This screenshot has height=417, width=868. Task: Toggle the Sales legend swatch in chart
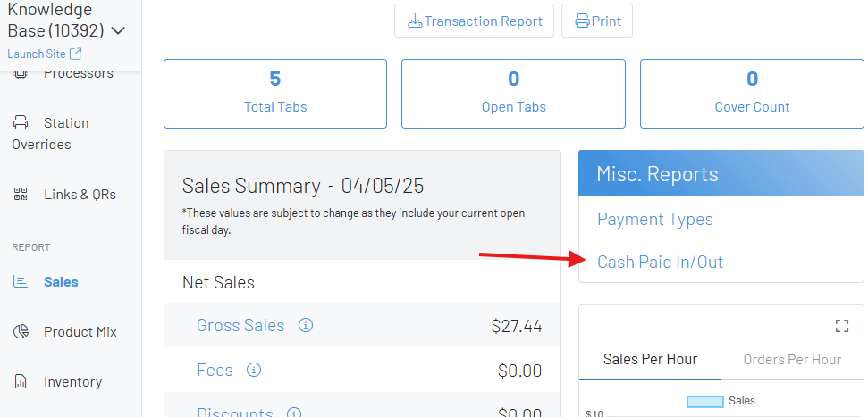(704, 402)
